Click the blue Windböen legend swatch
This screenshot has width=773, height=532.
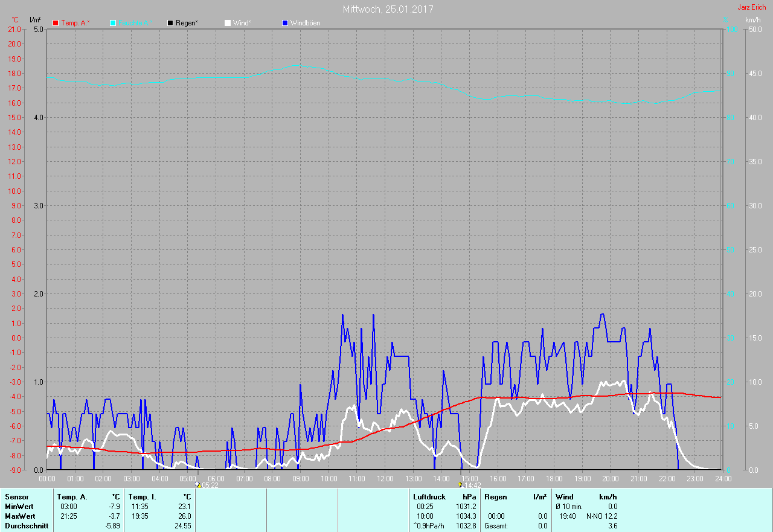285,23
